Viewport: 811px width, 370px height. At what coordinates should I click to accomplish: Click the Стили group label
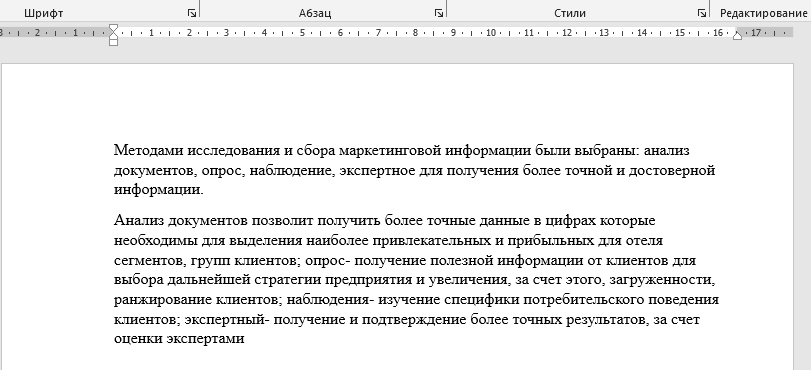569,13
